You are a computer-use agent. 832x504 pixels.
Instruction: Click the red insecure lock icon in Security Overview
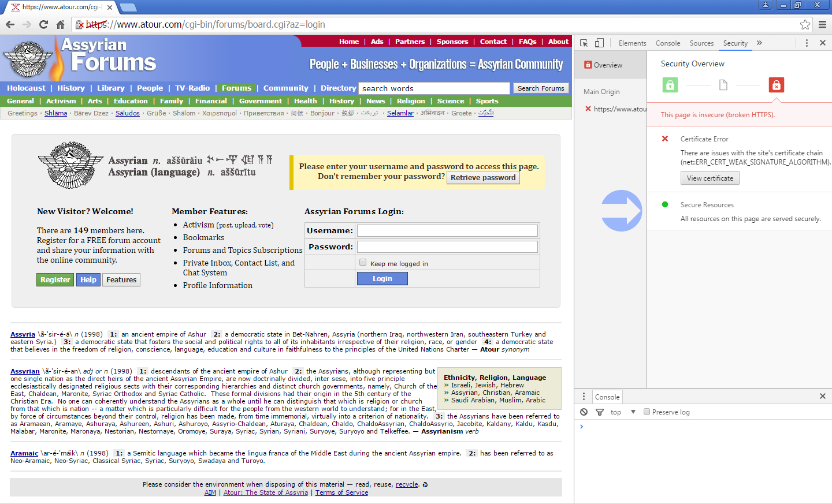pyautogui.click(x=776, y=85)
